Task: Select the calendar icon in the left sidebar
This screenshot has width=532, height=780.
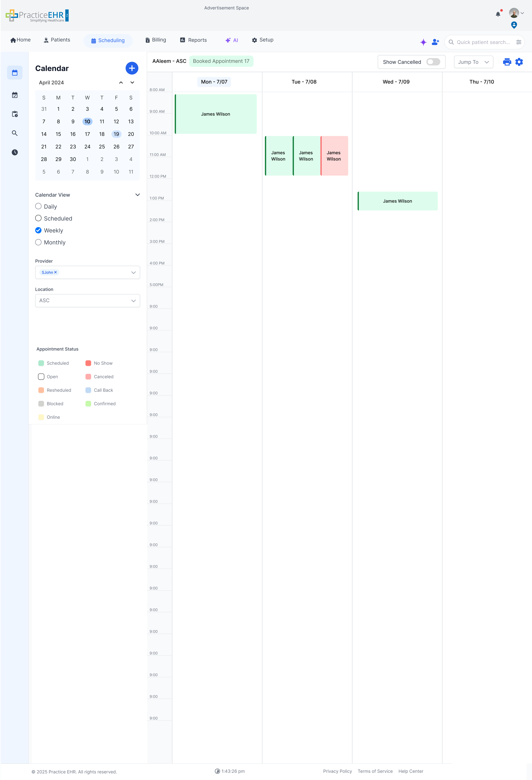Action: [x=15, y=73]
